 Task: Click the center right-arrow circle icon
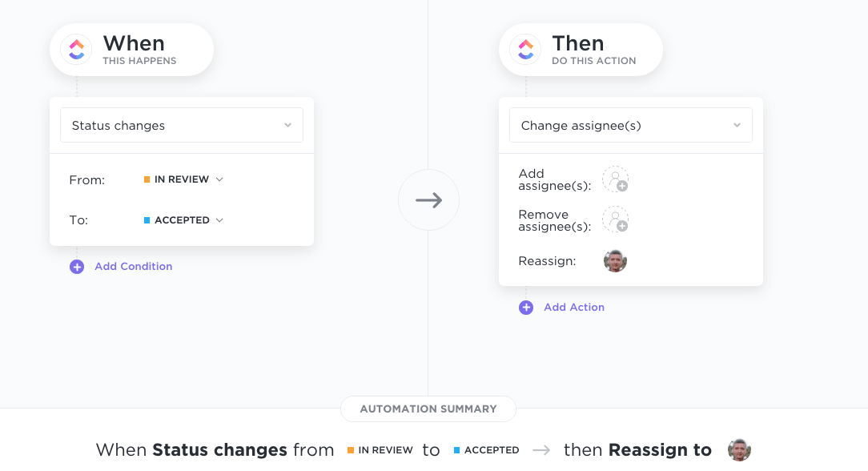[428, 199]
